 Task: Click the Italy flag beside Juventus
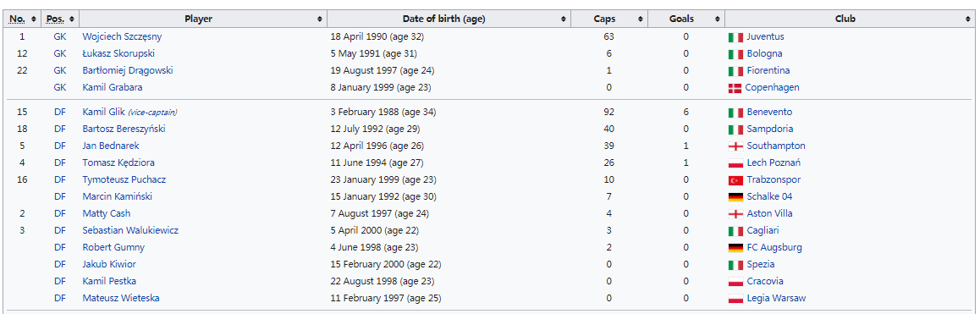[x=735, y=37]
